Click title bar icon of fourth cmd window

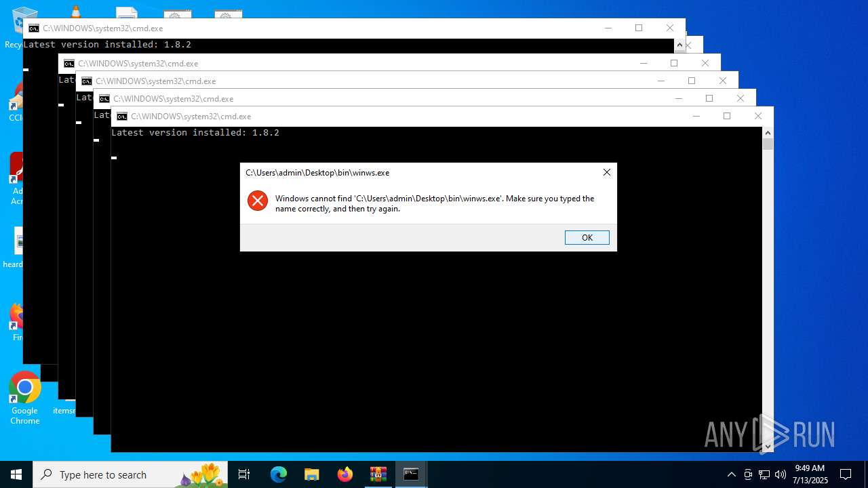pos(87,81)
